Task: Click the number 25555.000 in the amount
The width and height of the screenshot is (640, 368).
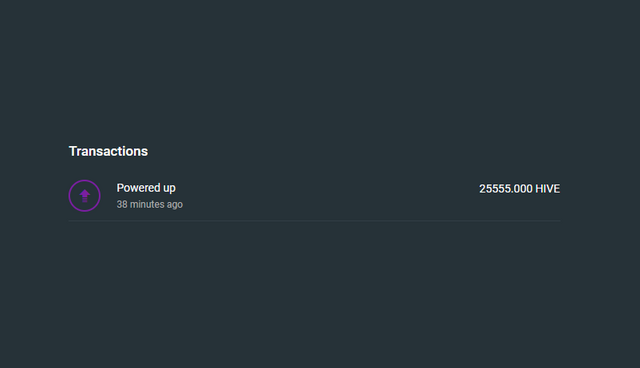Action: coord(506,189)
